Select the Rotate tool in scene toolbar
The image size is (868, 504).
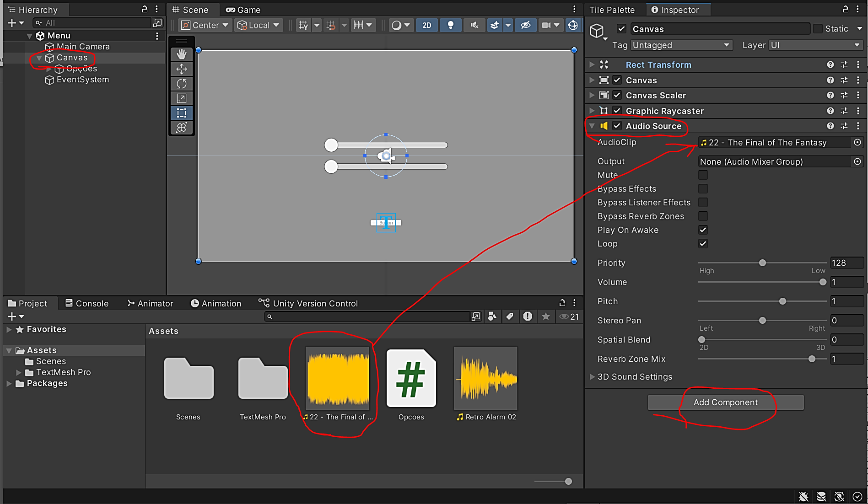tap(182, 84)
